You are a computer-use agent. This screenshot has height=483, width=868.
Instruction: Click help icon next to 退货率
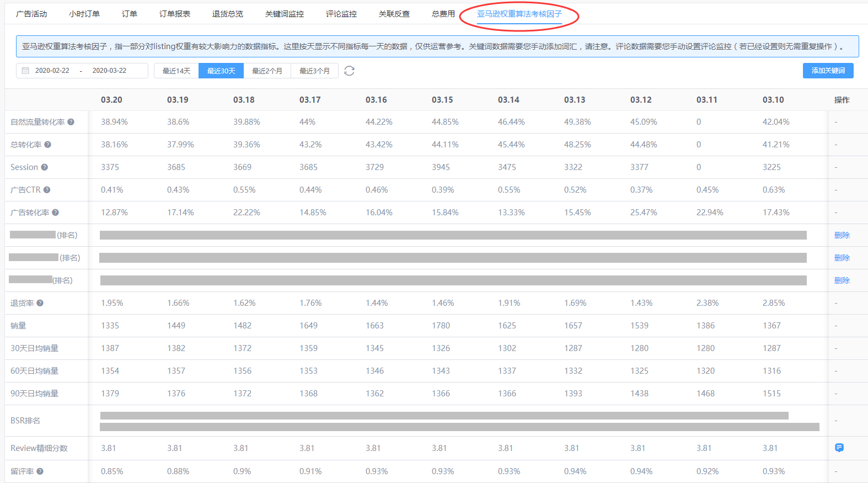pos(40,303)
